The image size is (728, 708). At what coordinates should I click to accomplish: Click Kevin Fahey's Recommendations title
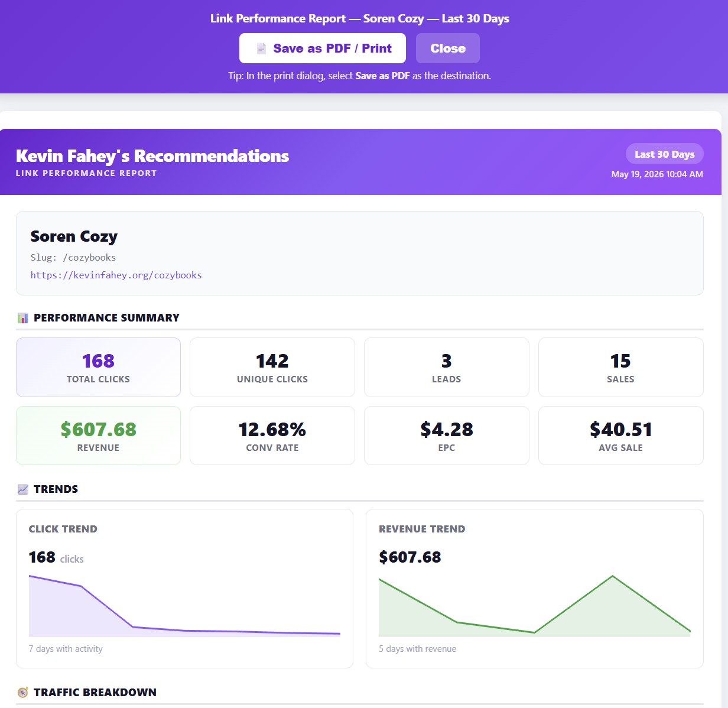click(x=152, y=155)
